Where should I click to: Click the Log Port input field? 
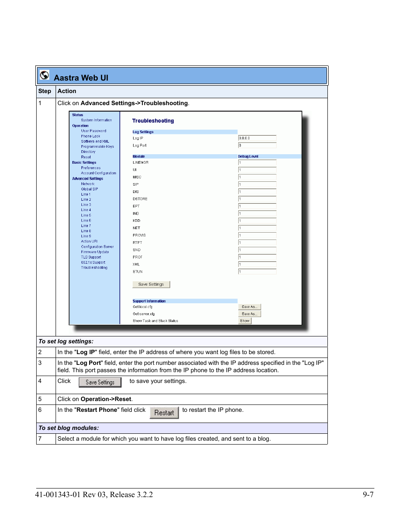[x=257, y=146]
